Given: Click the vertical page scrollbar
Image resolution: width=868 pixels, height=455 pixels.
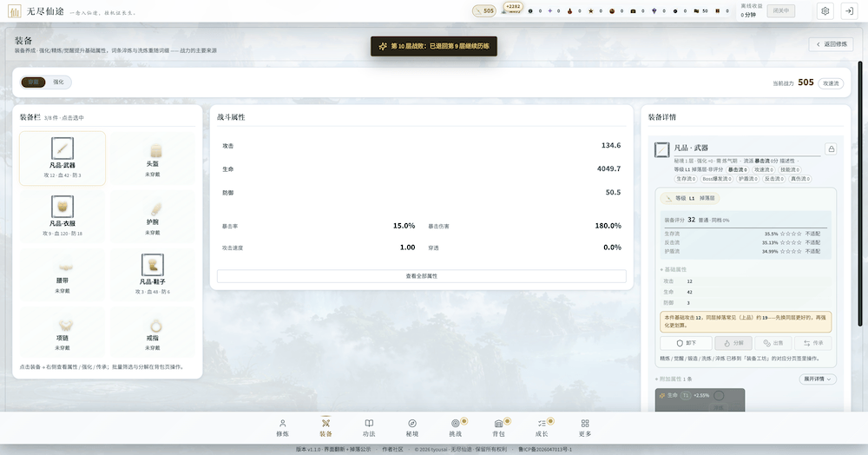Looking at the screenshot, I should [859, 194].
